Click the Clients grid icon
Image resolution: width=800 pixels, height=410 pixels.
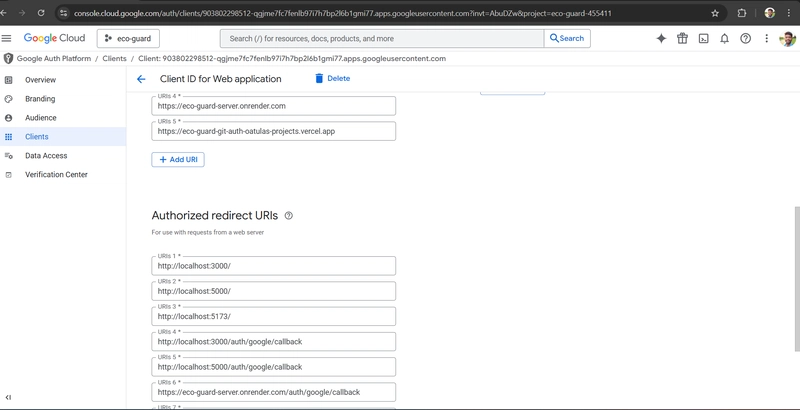click(x=8, y=137)
